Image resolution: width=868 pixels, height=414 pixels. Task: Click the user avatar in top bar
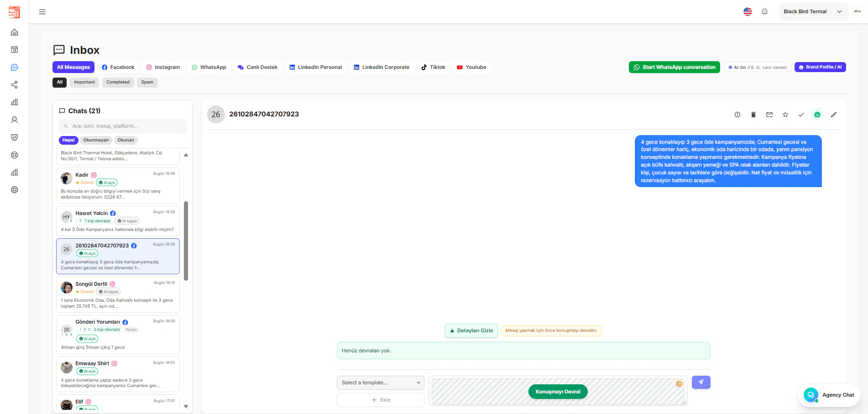tap(858, 11)
